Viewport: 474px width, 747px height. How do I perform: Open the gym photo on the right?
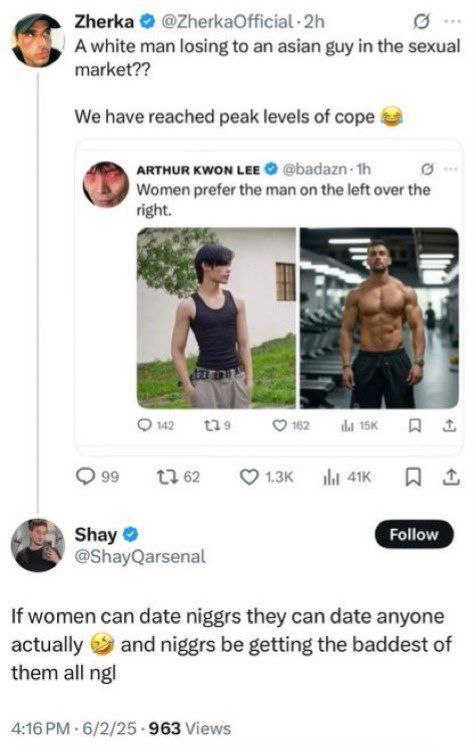379,318
